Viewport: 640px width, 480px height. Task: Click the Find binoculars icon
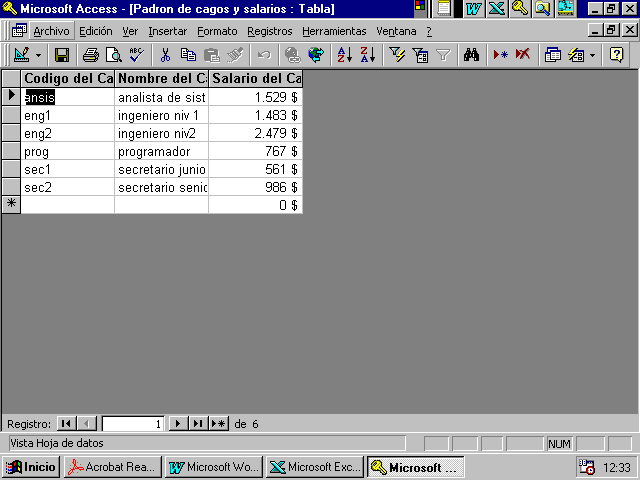click(x=471, y=55)
